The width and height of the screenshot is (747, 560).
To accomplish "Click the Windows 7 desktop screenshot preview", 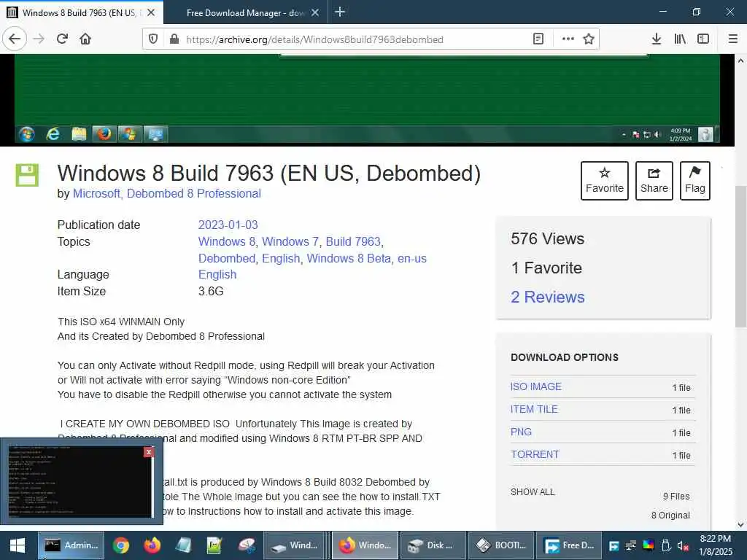I will click(x=367, y=98).
